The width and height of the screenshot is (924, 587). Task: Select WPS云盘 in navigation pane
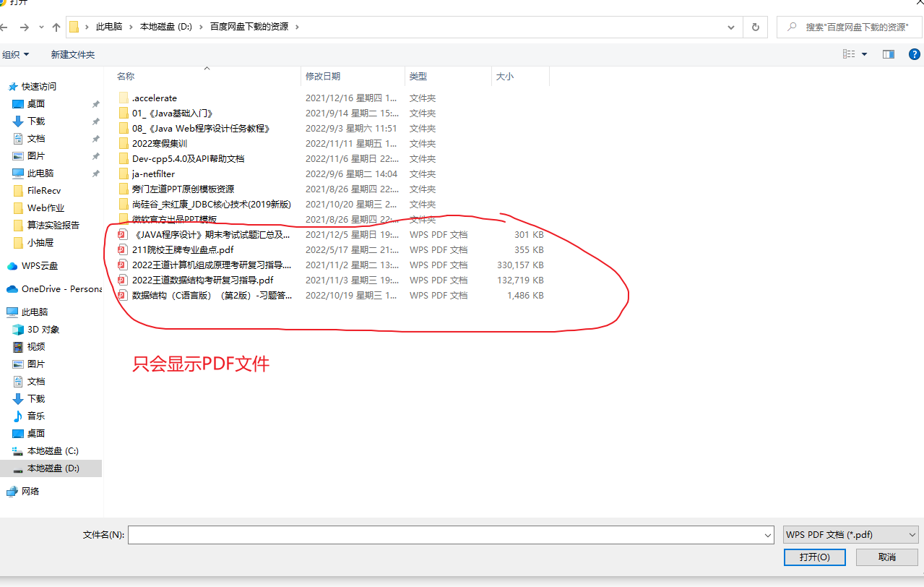click(x=40, y=265)
